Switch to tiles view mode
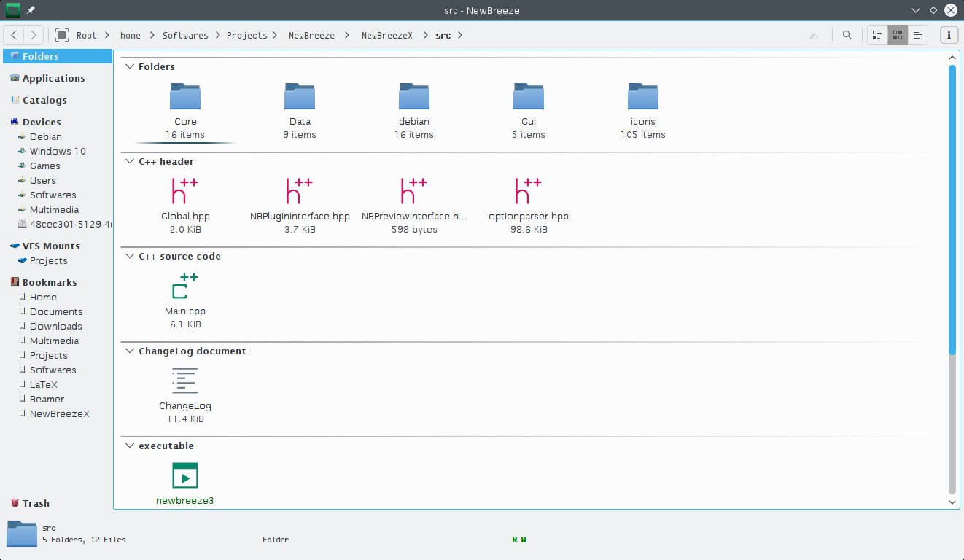The height and width of the screenshot is (560, 964). point(877,35)
